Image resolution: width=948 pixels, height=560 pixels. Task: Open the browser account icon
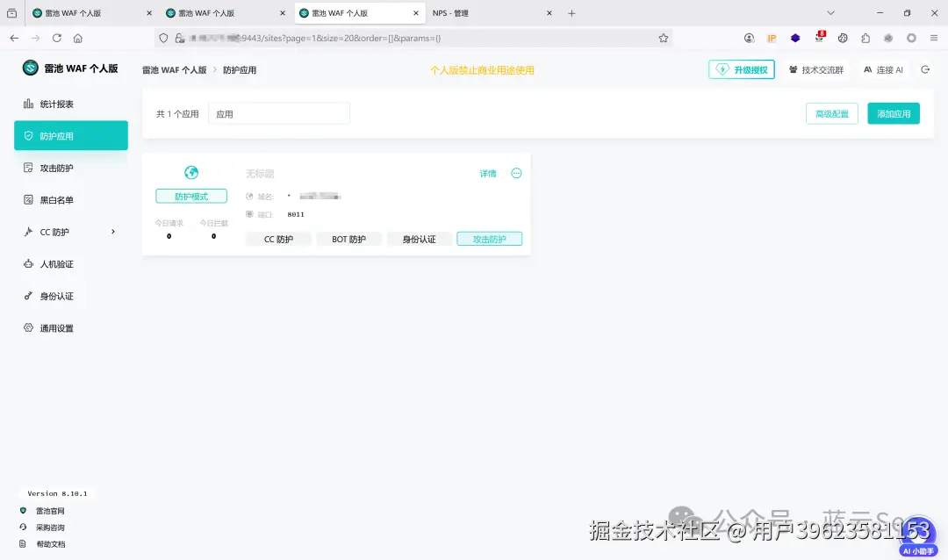pyautogui.click(x=749, y=38)
